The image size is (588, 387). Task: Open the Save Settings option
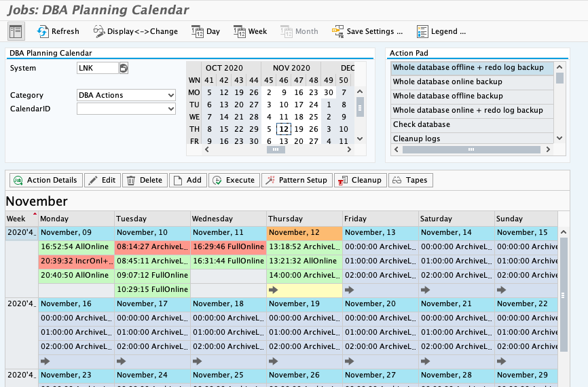pyautogui.click(x=367, y=31)
